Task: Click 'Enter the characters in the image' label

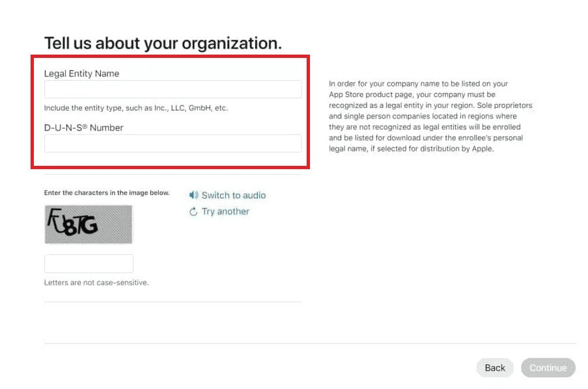Action: [x=107, y=193]
